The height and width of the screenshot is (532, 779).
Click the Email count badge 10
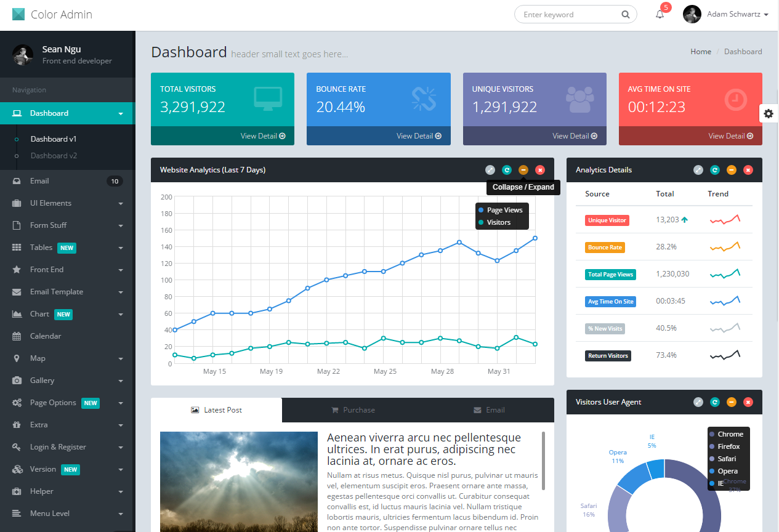(115, 181)
